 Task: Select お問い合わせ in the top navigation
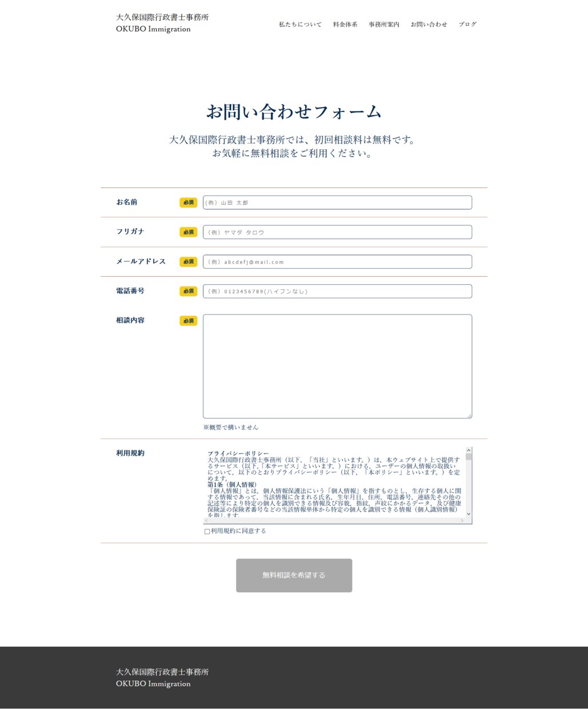[429, 25]
